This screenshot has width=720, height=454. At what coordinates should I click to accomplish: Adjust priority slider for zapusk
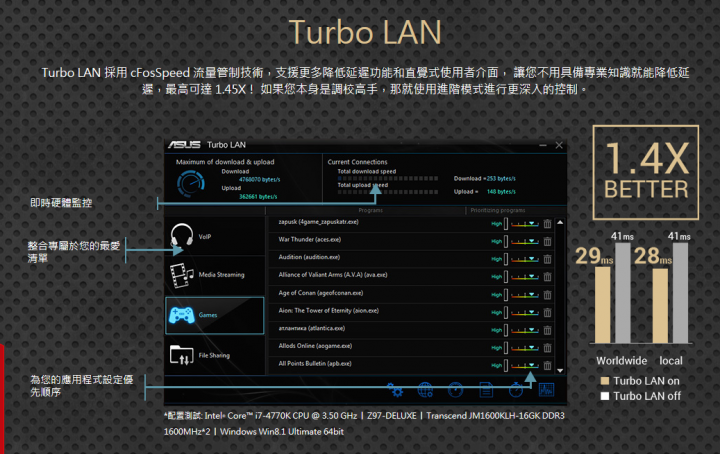pos(525,224)
